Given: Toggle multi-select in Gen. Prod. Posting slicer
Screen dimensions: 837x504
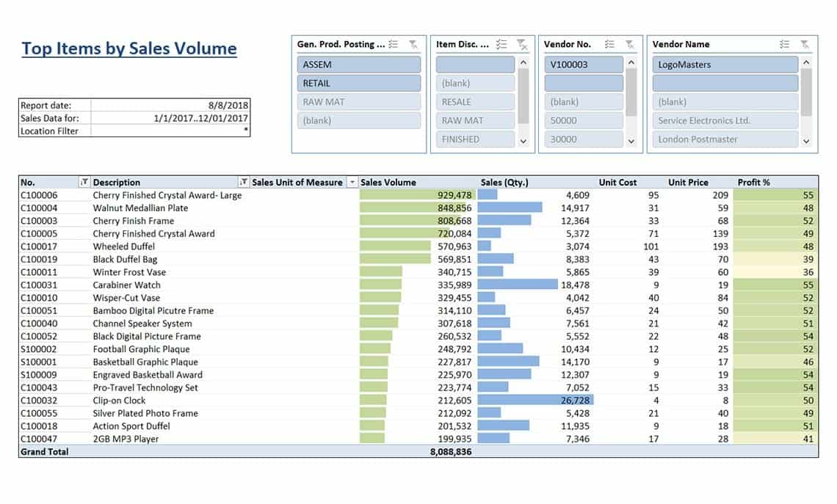Looking at the screenshot, I should pos(394,44).
